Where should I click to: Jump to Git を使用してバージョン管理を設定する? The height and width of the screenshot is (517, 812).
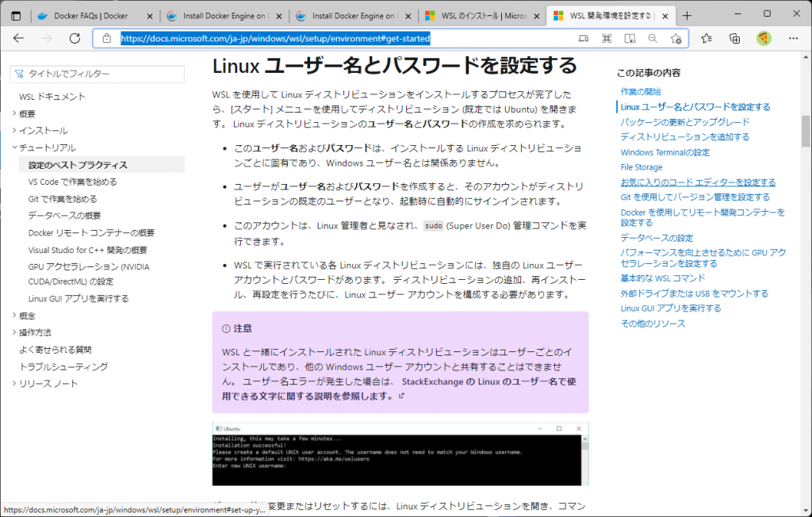[695, 197]
